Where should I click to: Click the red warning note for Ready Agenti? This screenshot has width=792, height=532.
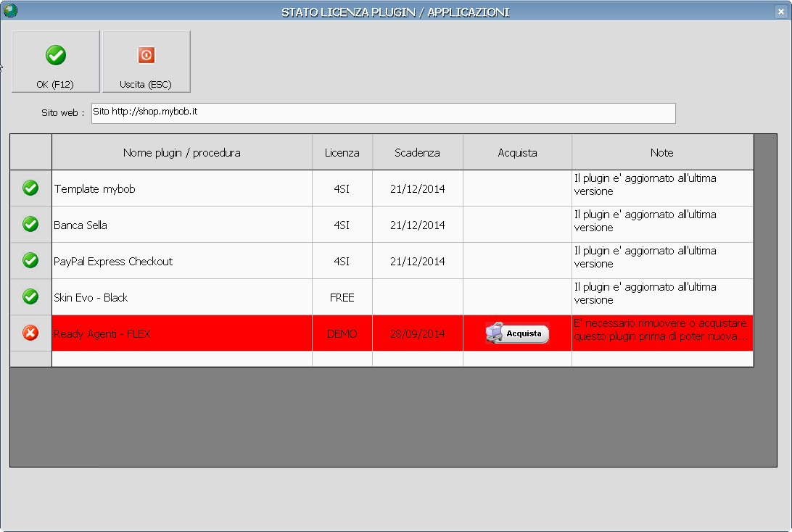tap(661, 330)
